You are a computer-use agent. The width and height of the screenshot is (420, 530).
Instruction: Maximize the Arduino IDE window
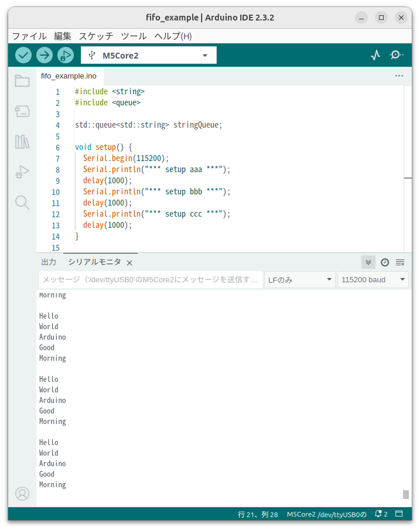(381, 18)
